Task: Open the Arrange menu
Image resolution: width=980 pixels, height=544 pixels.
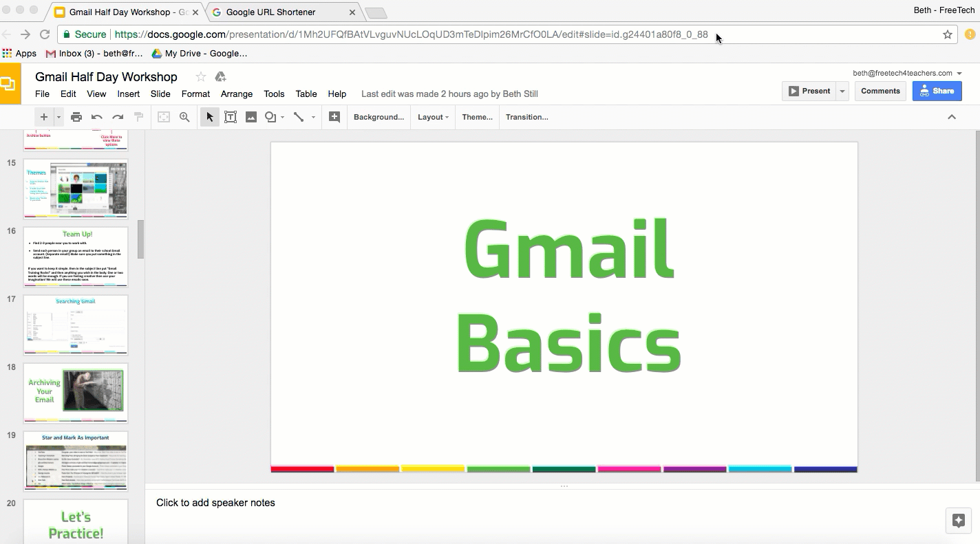Action: tap(237, 94)
